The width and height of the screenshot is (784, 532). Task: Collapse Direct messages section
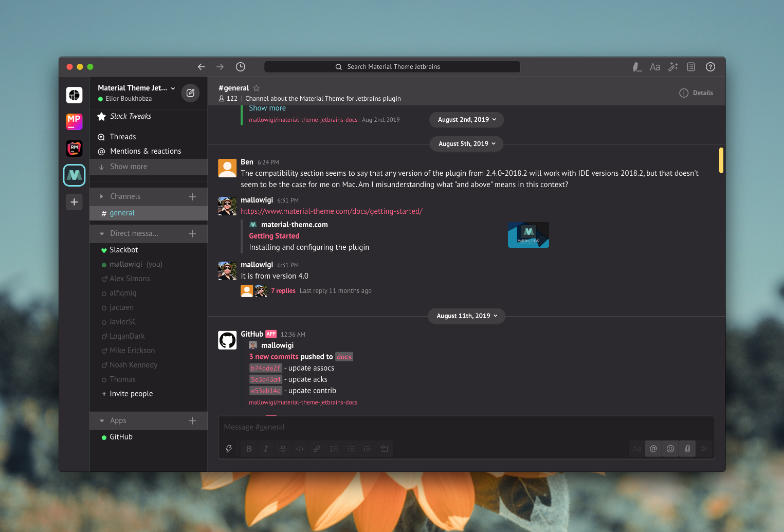[x=102, y=233]
